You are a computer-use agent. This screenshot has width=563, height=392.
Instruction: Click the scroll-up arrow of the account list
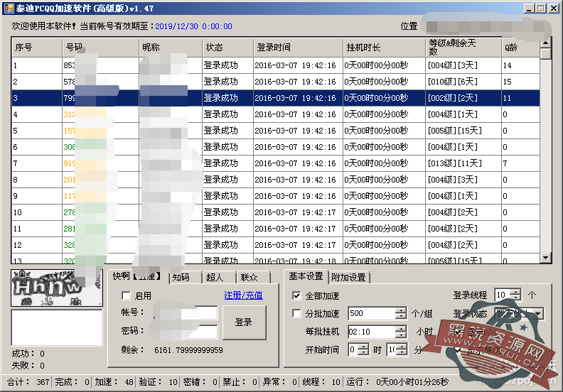546,43
